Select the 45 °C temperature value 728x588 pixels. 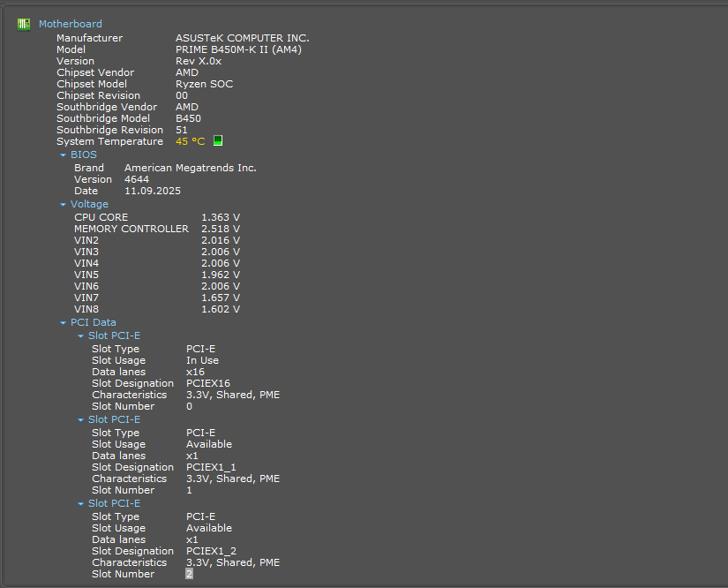click(190, 141)
